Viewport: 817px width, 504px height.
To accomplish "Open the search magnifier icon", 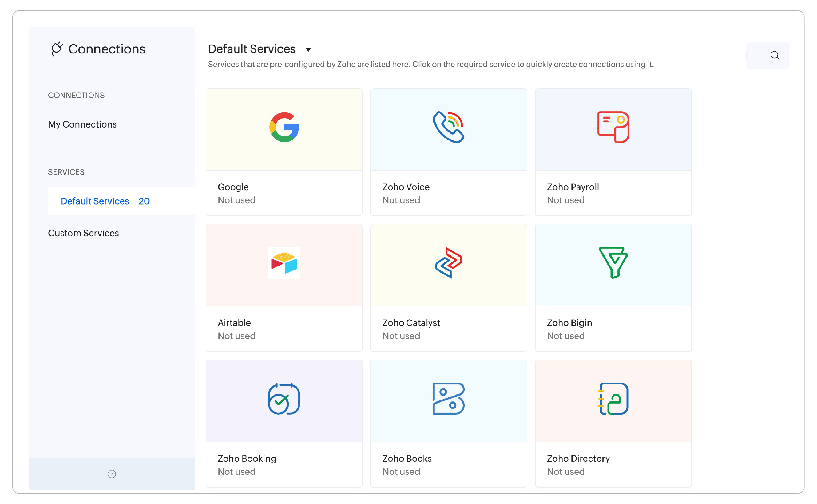I will point(775,55).
